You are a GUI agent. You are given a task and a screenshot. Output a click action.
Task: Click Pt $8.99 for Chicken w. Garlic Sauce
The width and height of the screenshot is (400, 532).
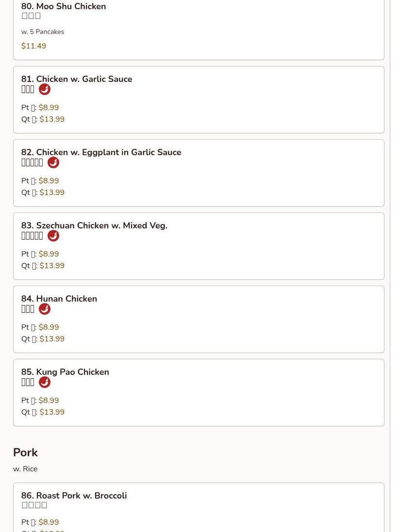click(x=49, y=108)
